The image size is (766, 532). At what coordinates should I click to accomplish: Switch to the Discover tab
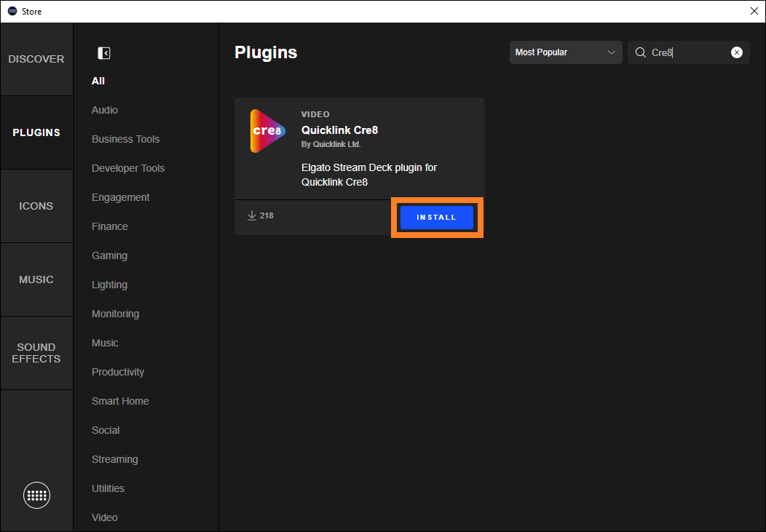tap(36, 59)
